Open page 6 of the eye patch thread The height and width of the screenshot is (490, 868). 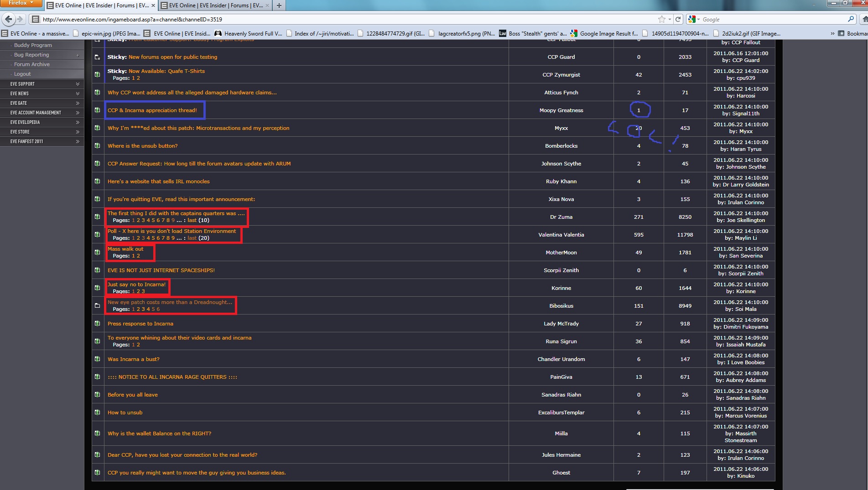pyautogui.click(x=158, y=309)
